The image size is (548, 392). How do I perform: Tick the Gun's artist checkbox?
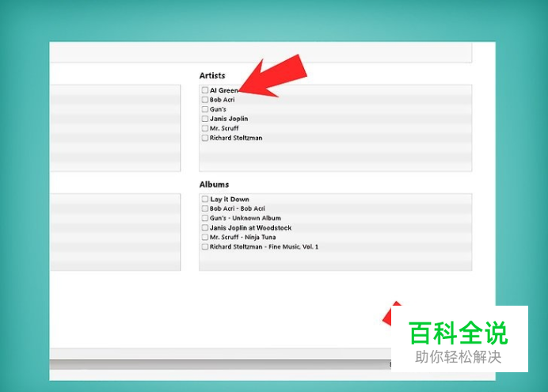point(205,109)
